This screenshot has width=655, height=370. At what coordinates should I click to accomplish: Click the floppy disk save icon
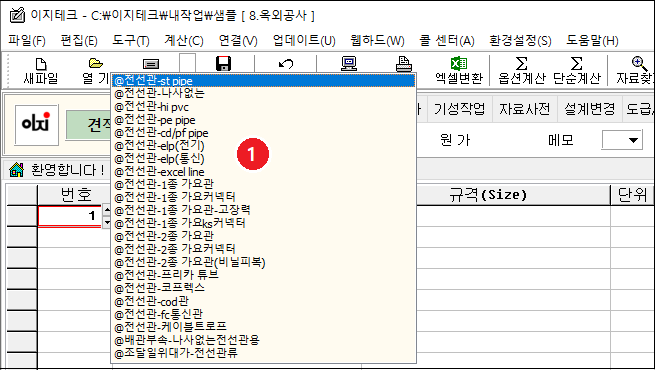pyautogui.click(x=223, y=63)
